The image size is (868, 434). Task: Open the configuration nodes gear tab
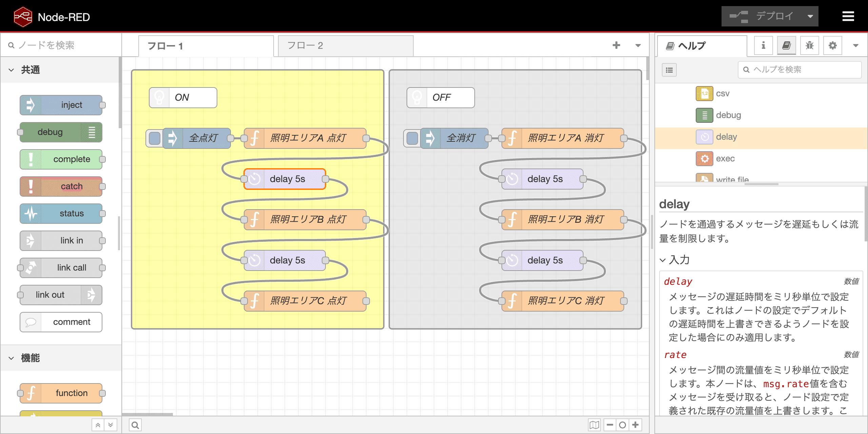pos(832,45)
